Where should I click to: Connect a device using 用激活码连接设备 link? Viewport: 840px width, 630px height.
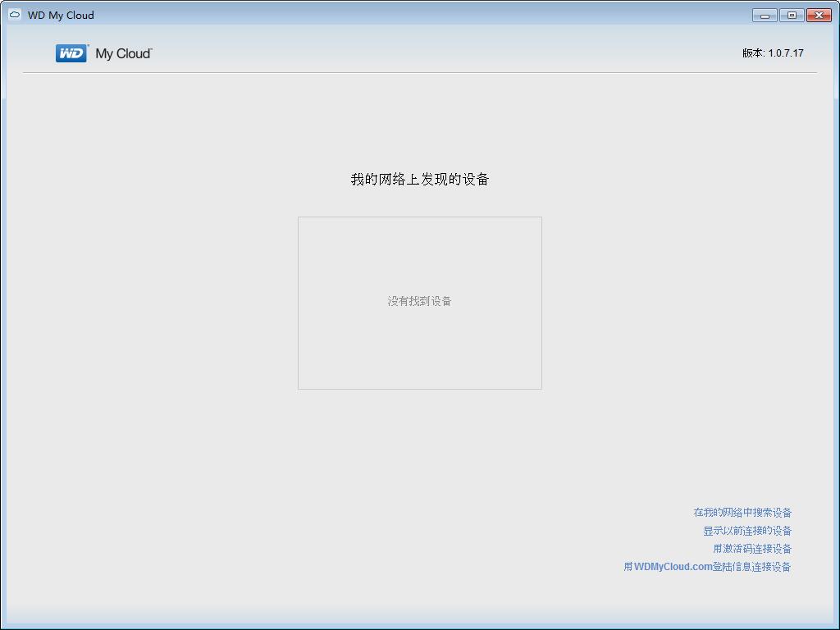pyautogui.click(x=752, y=549)
